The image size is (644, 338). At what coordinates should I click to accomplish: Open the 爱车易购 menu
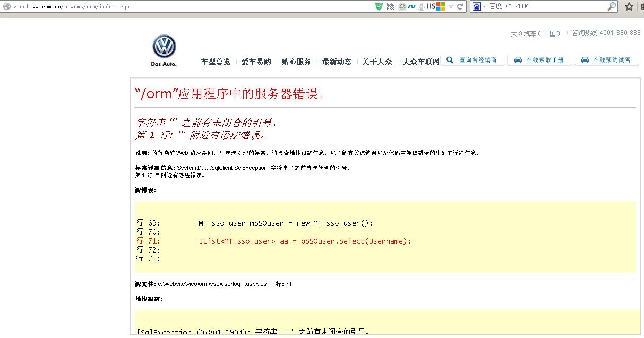[x=256, y=62]
